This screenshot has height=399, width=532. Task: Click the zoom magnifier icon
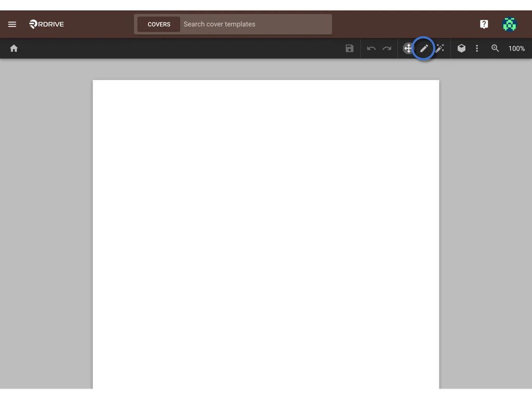click(x=495, y=48)
